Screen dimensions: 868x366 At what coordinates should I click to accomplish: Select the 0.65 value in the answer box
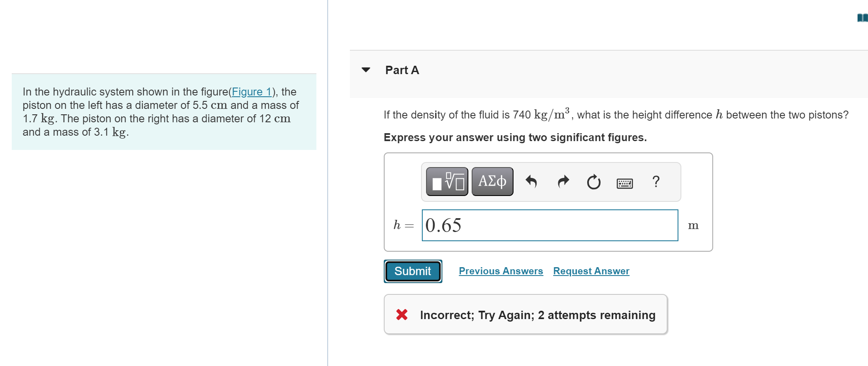pos(443,225)
